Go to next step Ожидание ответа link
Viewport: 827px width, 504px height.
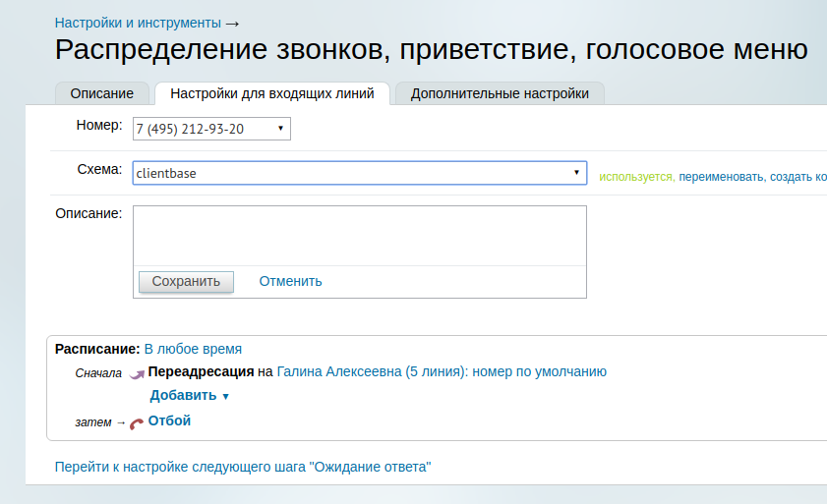[243, 467]
